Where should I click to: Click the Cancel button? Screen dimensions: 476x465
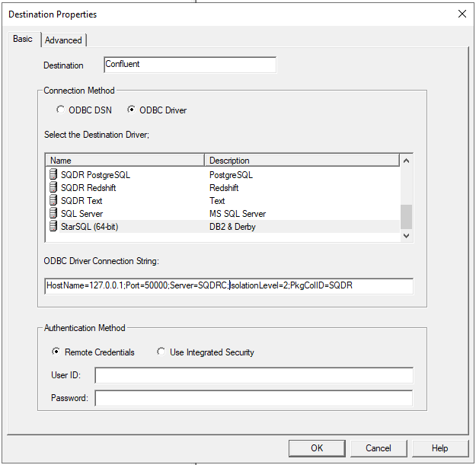pos(378,448)
